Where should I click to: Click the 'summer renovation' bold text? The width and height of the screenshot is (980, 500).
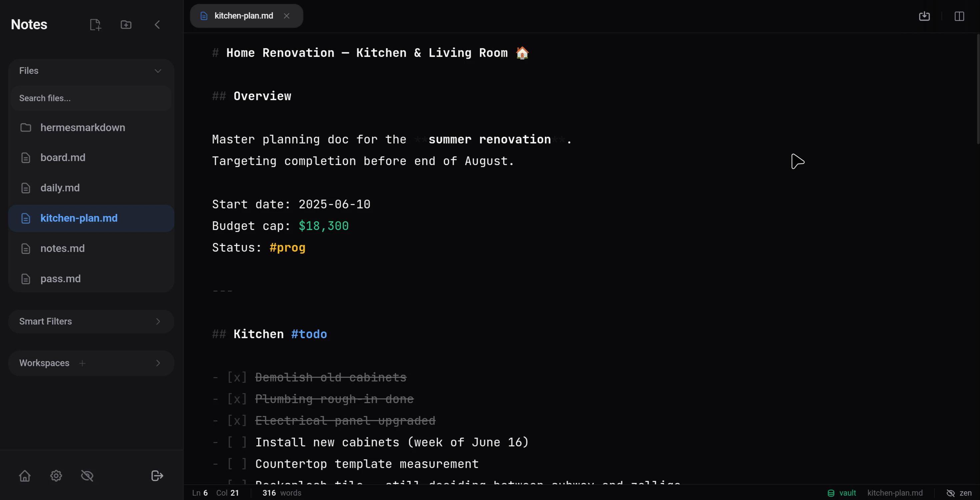tap(490, 139)
